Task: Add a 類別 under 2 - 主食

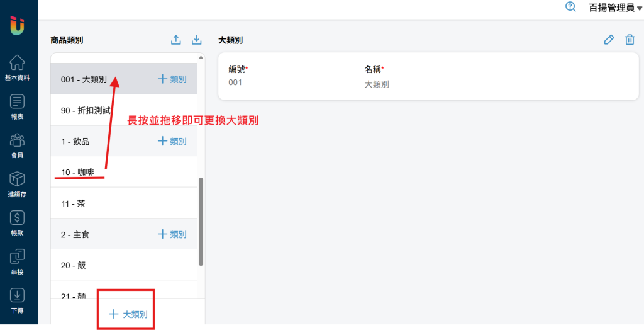Action: 172,234
